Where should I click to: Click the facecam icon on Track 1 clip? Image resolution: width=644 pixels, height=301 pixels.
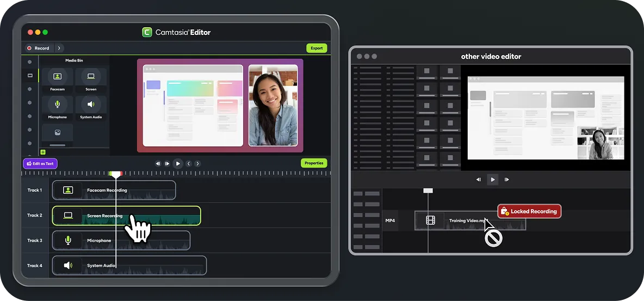coord(68,190)
